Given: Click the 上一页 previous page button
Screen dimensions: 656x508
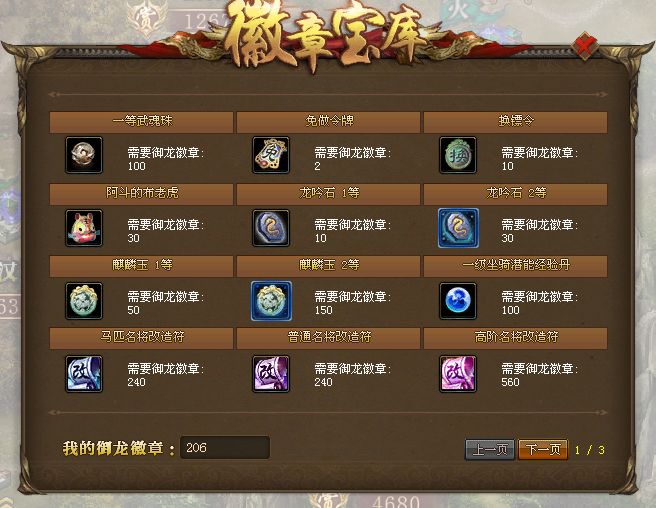Looking at the screenshot, I should pos(490,450).
